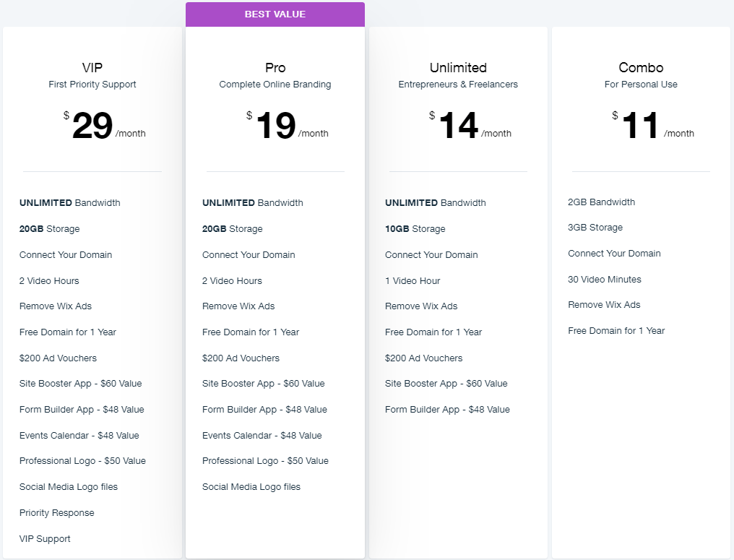
Task: Click VIP Support feature in VIP plan
Action: (x=45, y=539)
